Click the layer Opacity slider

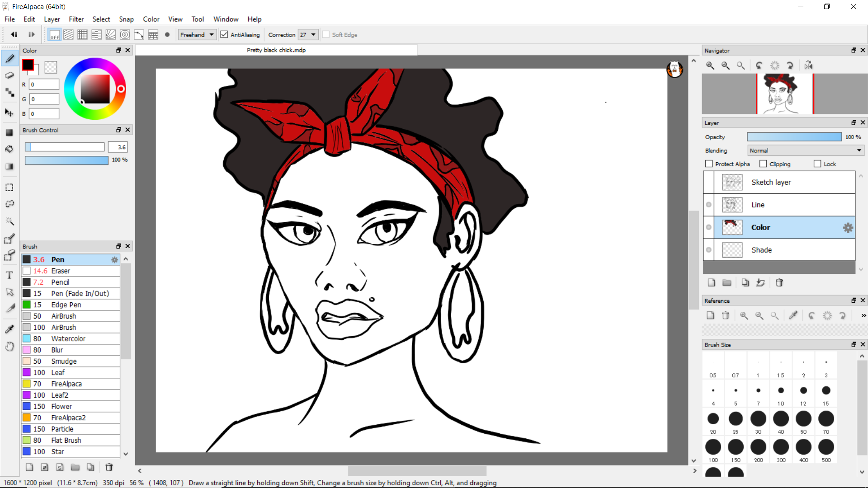794,137
